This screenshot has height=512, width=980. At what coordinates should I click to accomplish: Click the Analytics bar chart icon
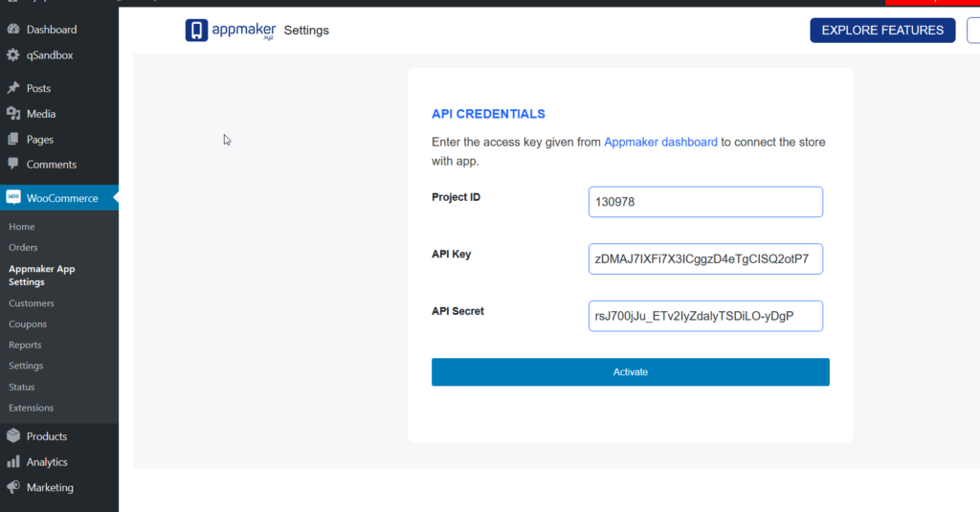pos(13,462)
